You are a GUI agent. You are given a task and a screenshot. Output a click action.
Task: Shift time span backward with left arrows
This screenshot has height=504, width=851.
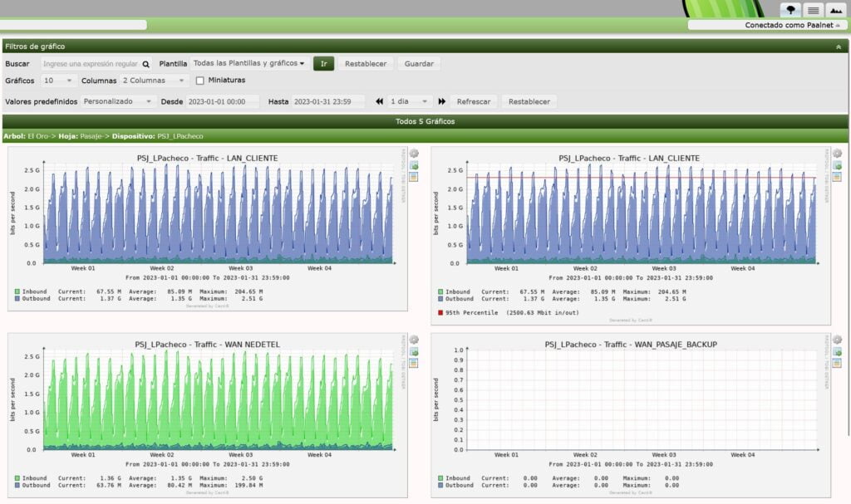tap(379, 101)
